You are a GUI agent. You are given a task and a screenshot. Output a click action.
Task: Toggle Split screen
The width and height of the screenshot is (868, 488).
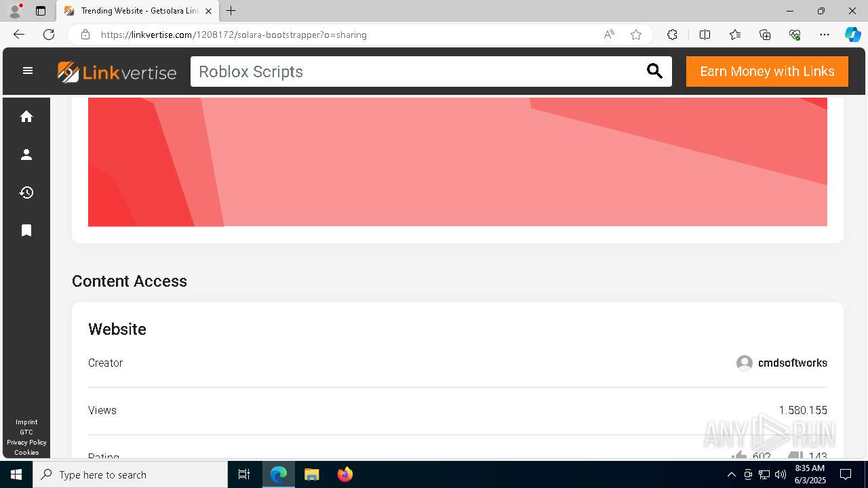point(705,35)
